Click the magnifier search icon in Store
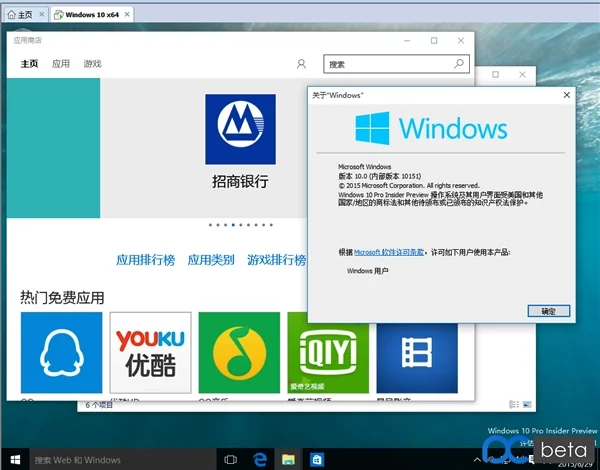This screenshot has width=600, height=470. (x=458, y=64)
